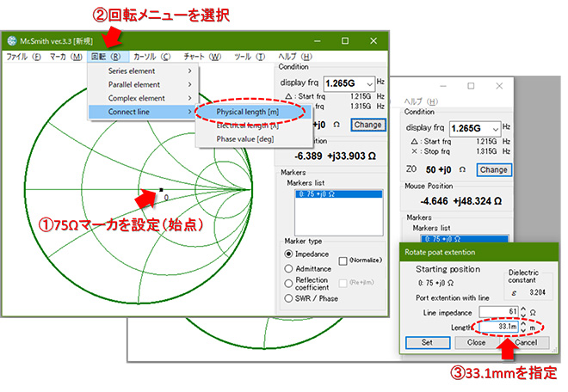This screenshot has height=392, width=568.
Task: Click Close in Rotate poat extention dialog
Action: [x=477, y=342]
